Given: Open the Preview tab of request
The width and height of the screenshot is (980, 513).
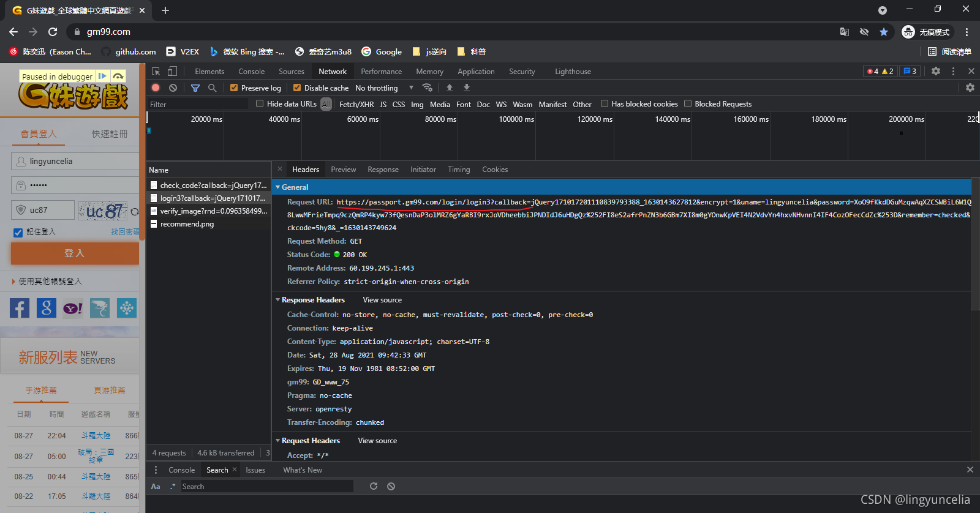Looking at the screenshot, I should [343, 169].
